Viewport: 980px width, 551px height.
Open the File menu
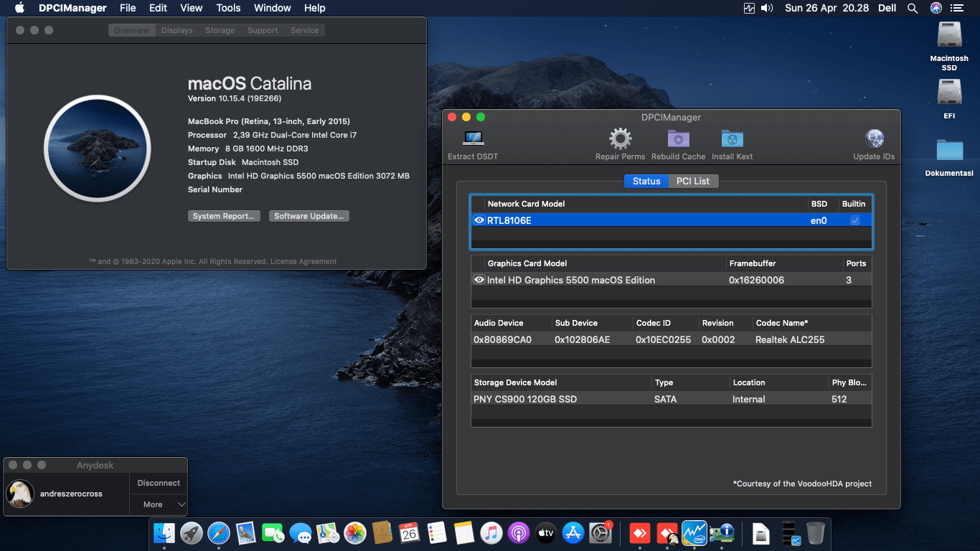(x=128, y=8)
